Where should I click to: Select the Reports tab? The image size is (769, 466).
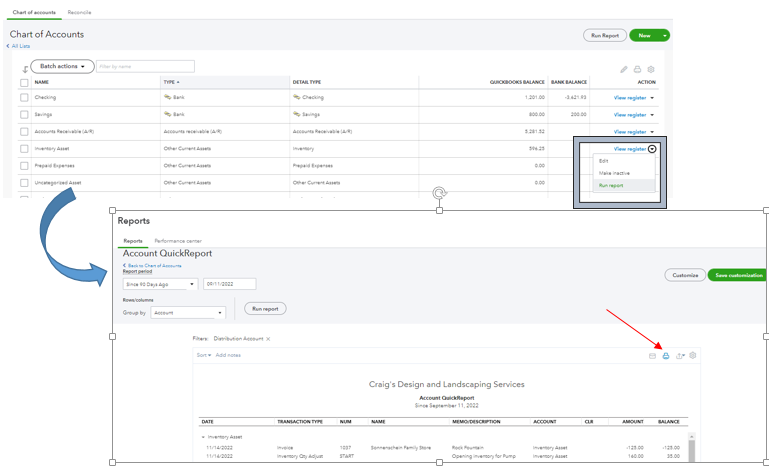click(133, 241)
